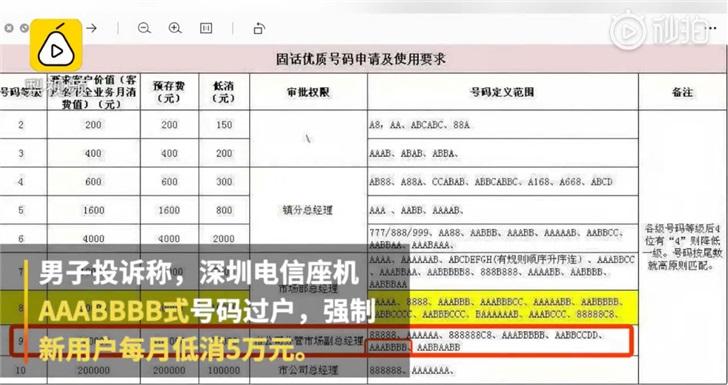This screenshot has width=728, height=385.
Task: Click the 市公司总经理 approval cell
Action: [308, 370]
